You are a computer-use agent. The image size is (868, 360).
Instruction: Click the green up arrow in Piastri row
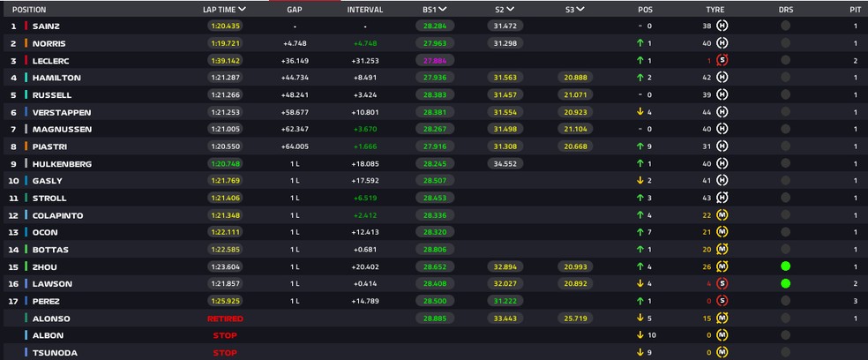pos(640,146)
